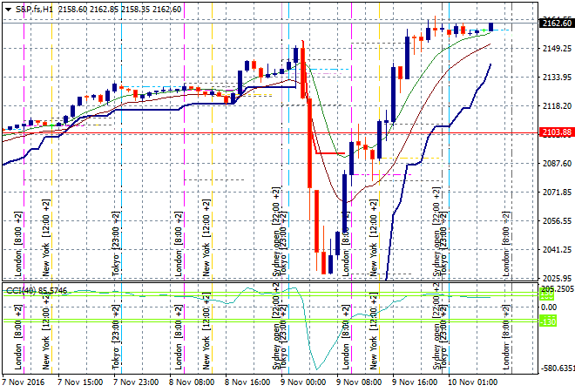Click the 8 Nov 16:00 time label
The image size is (575, 392).
(247, 382)
